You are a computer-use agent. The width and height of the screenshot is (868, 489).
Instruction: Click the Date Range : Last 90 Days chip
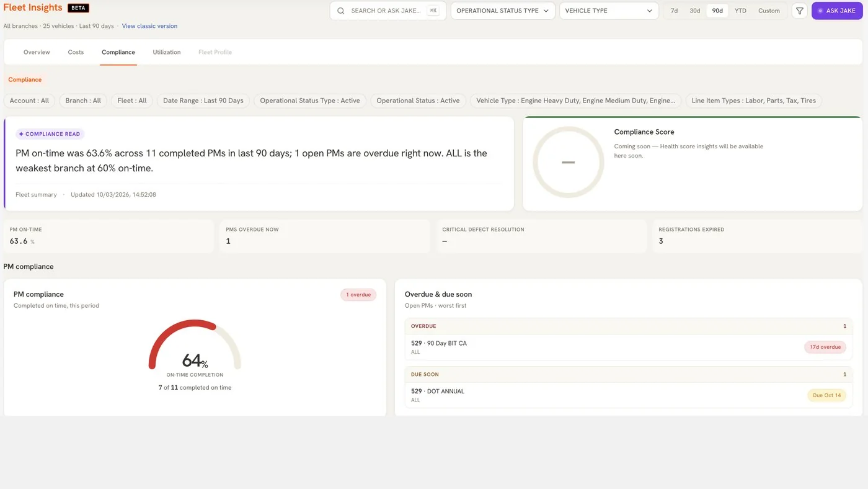[203, 101]
